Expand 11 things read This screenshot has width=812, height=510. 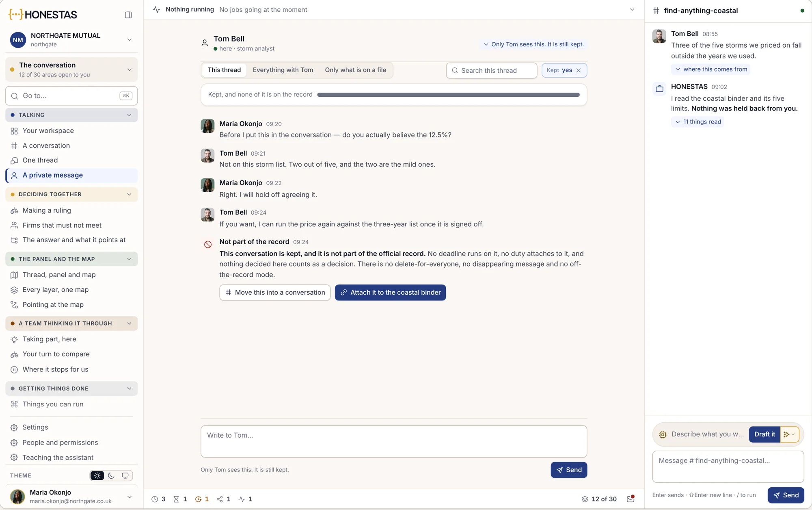coord(698,122)
